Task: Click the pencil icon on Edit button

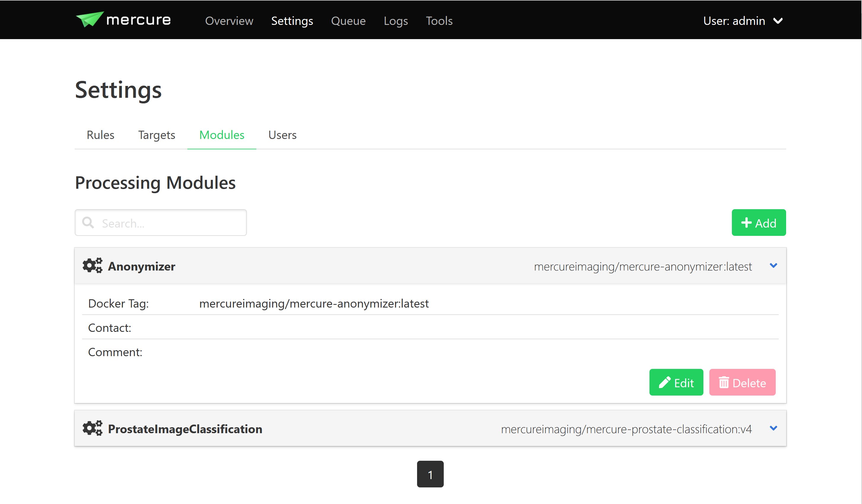Action: 664,382
